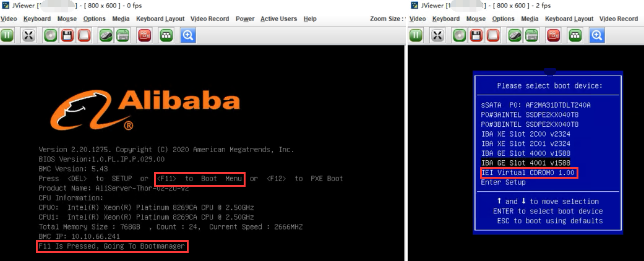Screen dimensions: 644x261
Task: Open floppy media icon in left JViewer toolbar
Action: tap(67, 36)
